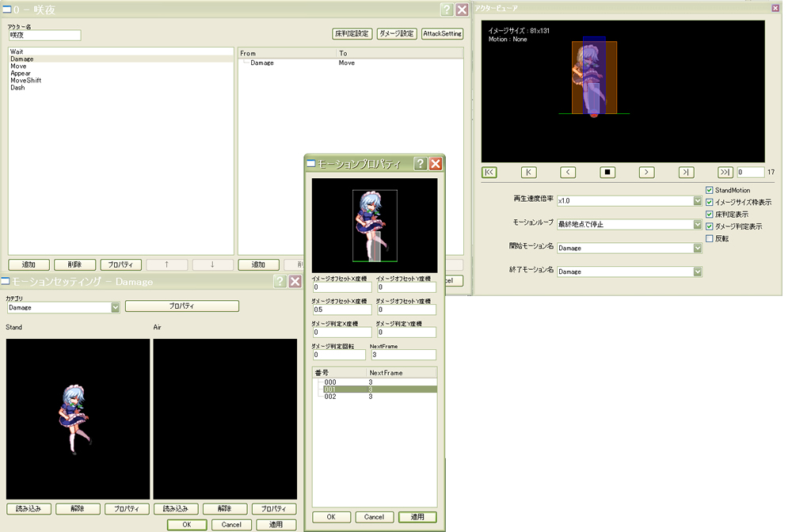Enable the 反転 checkbox
Screen dimensions: 792x532
tap(709, 238)
